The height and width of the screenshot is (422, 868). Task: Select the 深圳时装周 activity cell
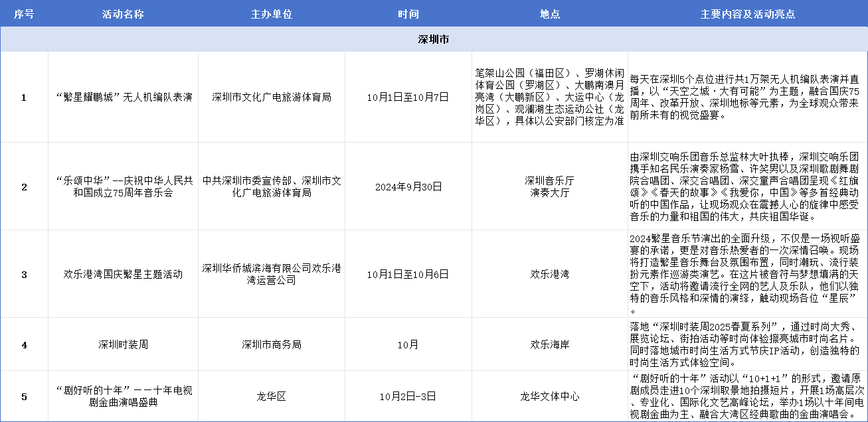click(123, 344)
